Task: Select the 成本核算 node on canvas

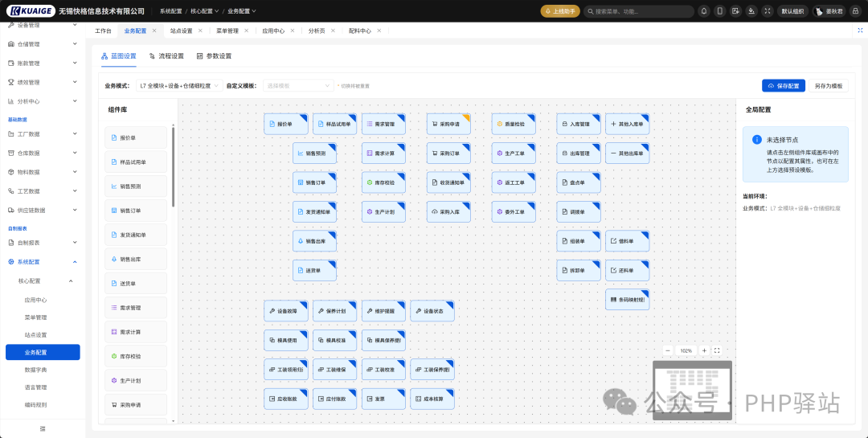Action: (432, 399)
